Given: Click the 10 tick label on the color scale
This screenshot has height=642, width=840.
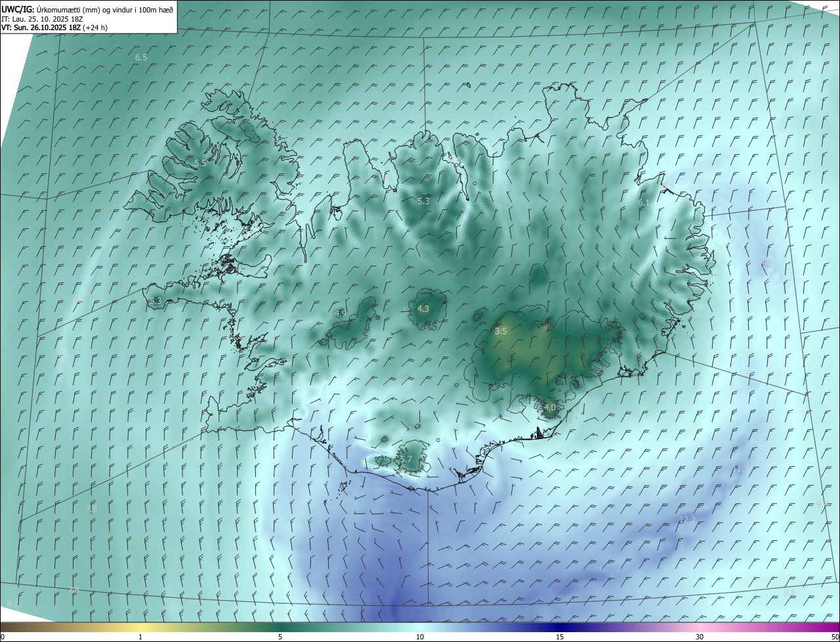Looking at the screenshot, I should click(420, 637).
